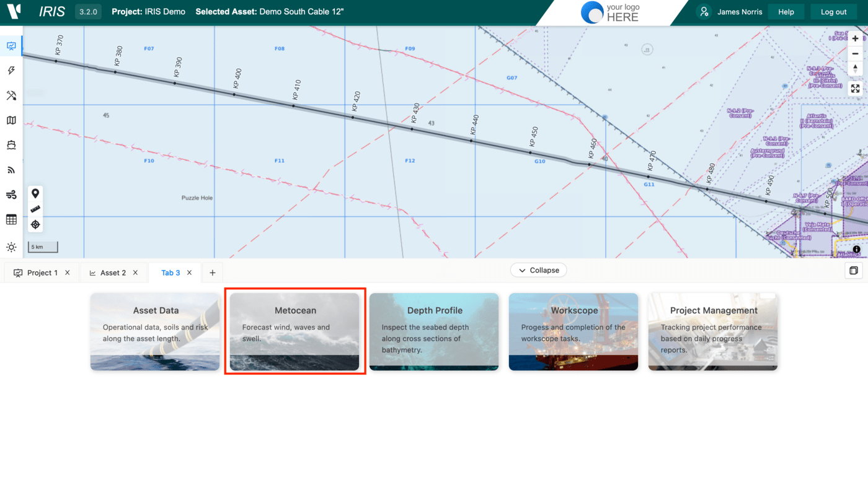The image size is (868, 498).
Task: Click the G10 grid label on map
Action: (539, 161)
